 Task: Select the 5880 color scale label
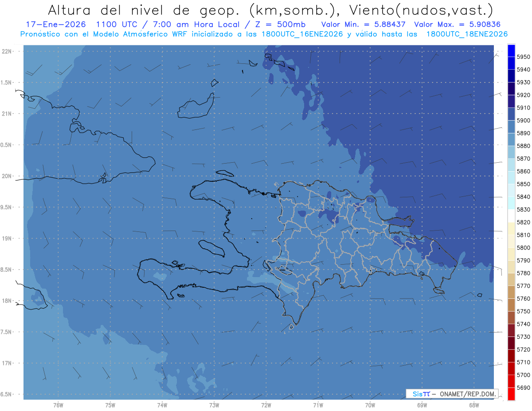click(x=523, y=146)
